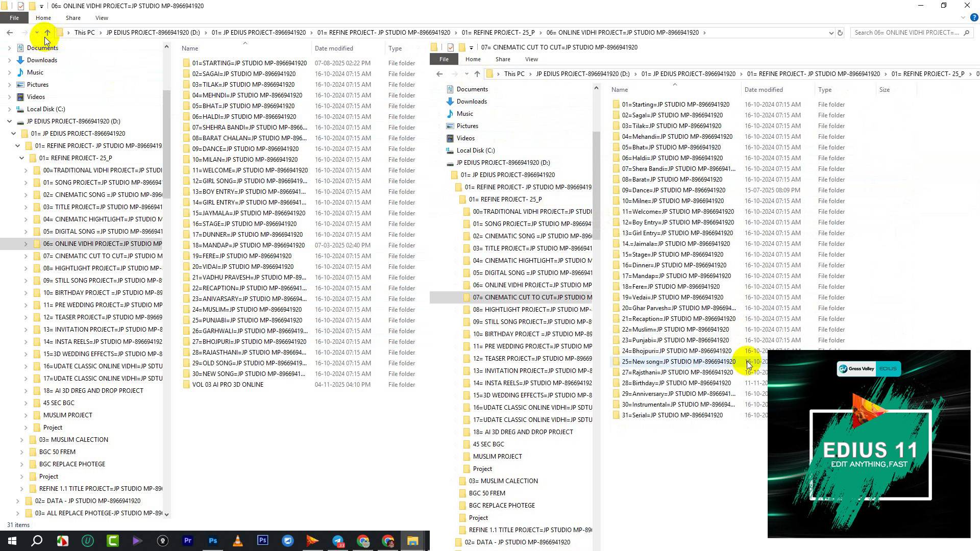The width and height of the screenshot is (980, 551).
Task: Open Premiere Pro from the taskbar
Action: (188, 541)
